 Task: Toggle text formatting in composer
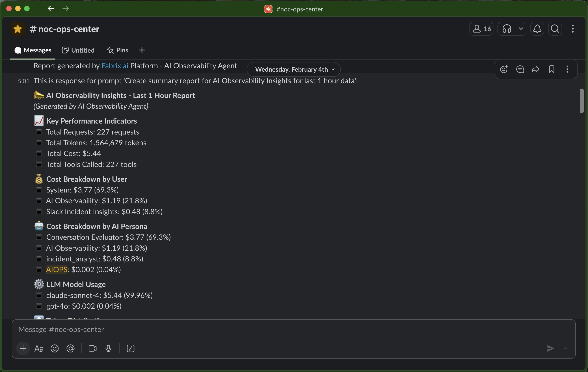click(39, 348)
